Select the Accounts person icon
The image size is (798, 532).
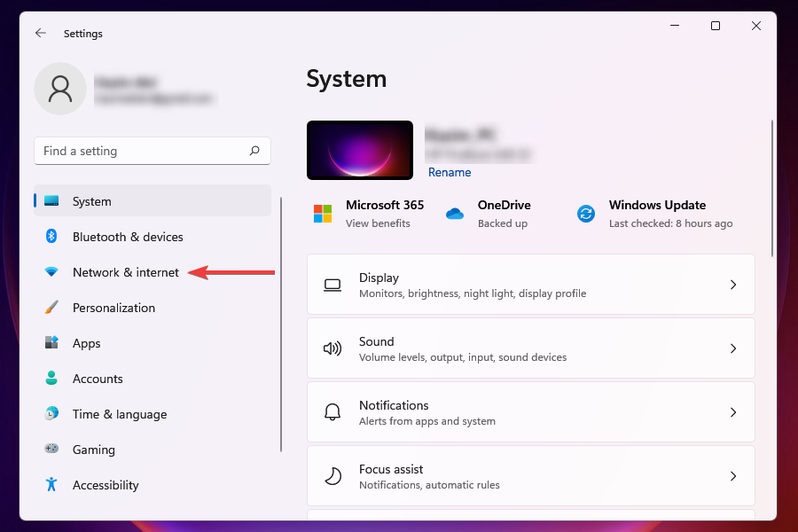click(52, 379)
